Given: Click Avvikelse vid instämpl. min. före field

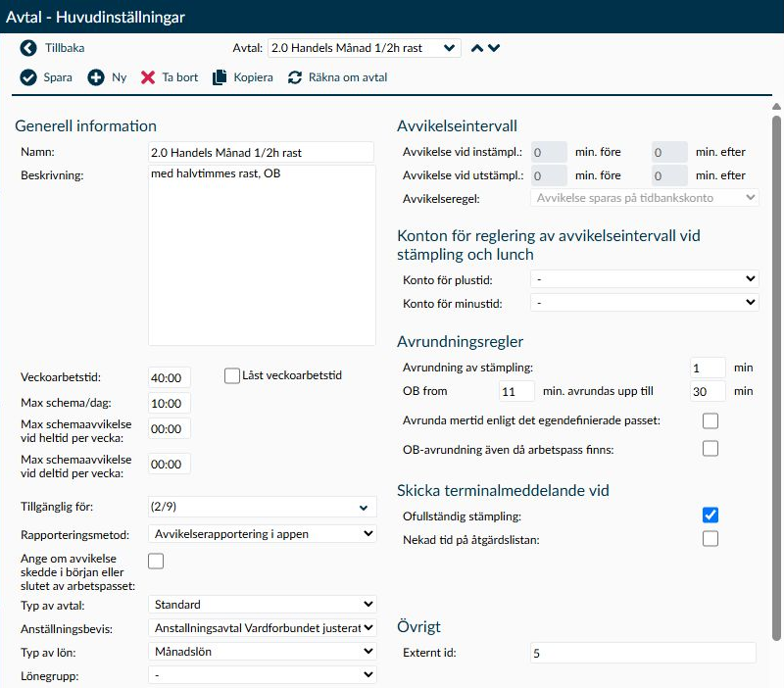Looking at the screenshot, I should [549, 152].
